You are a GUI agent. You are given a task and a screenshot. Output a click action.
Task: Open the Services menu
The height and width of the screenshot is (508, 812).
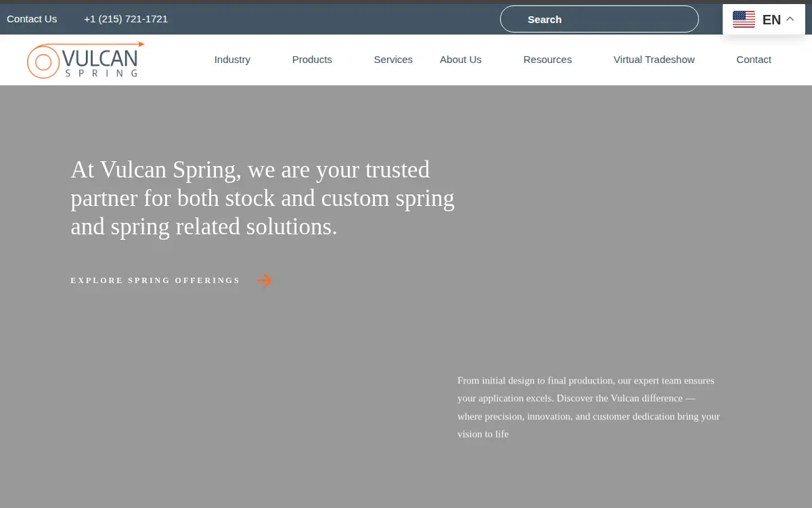[x=393, y=60]
